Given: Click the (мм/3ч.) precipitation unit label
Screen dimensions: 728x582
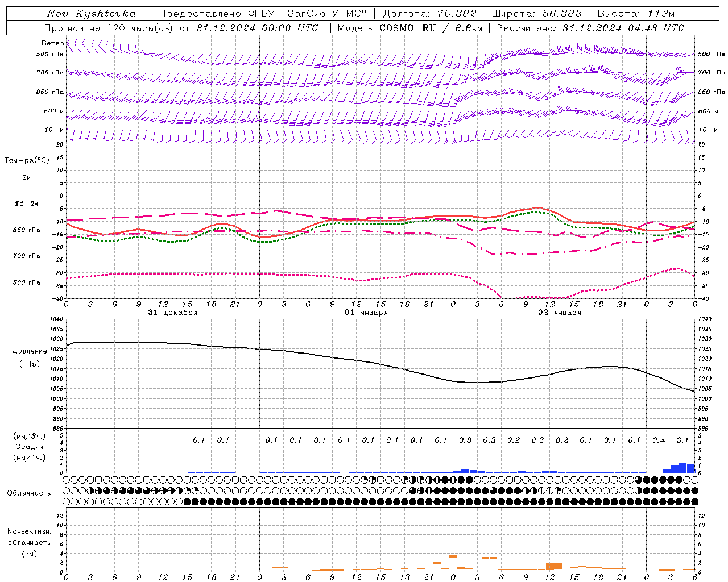Looking at the screenshot, I should click(x=30, y=436).
